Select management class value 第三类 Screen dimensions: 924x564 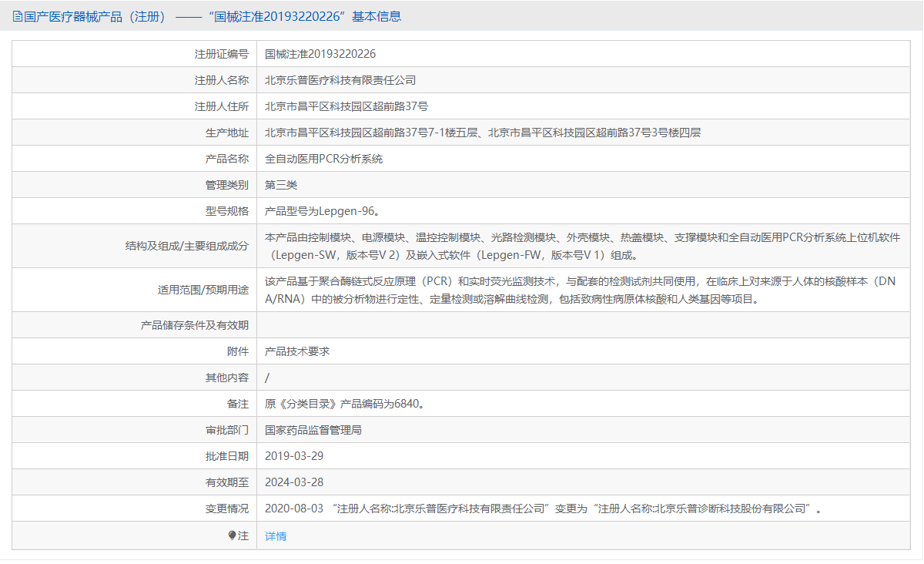[281, 185]
